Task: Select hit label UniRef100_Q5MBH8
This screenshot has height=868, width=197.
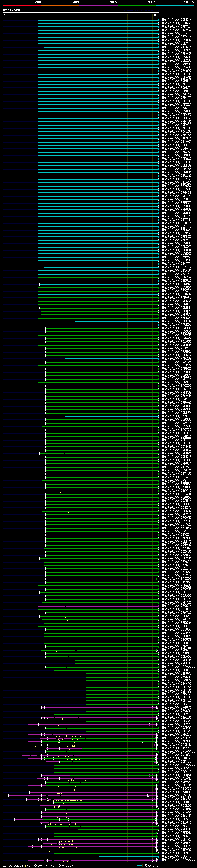Action: tap(177, 155)
